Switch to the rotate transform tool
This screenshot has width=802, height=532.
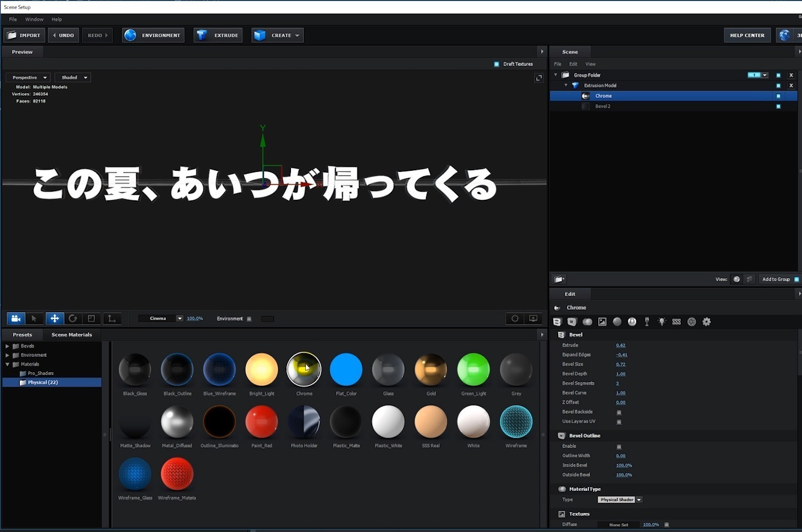[x=73, y=318]
